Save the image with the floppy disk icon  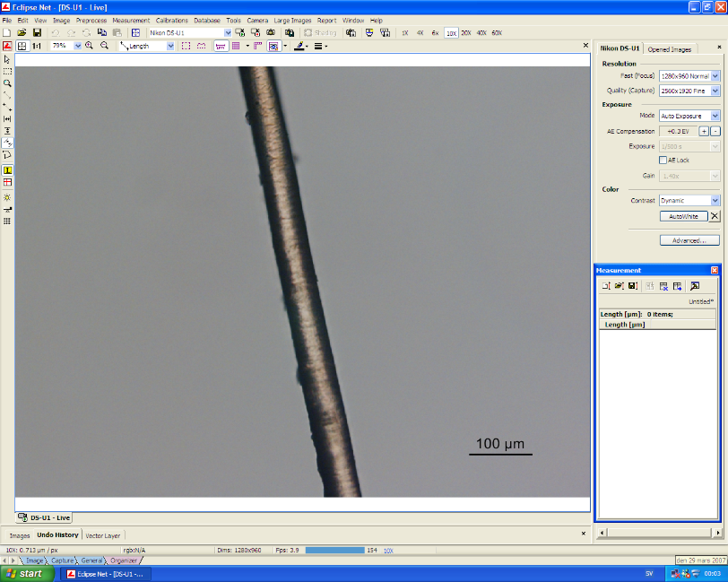tap(37, 32)
